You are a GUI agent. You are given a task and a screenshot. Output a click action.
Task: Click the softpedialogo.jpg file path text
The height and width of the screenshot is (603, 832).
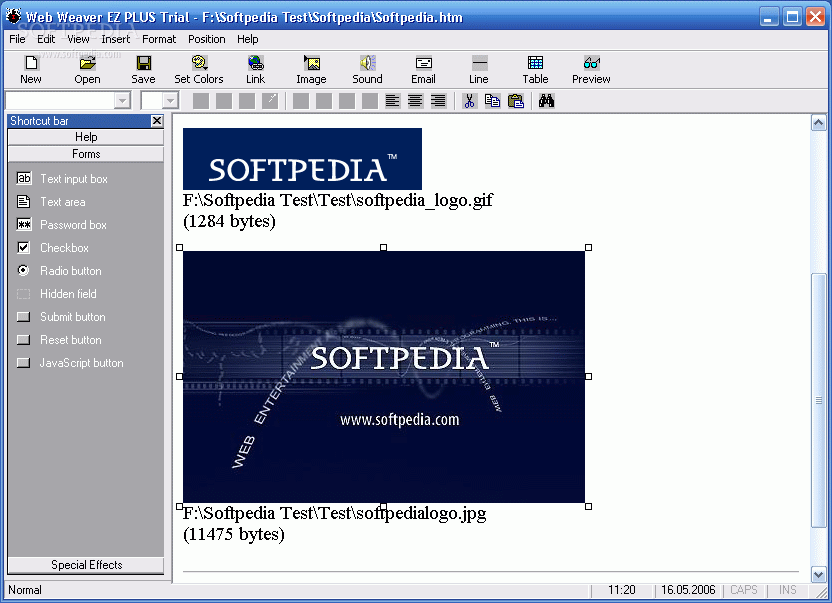(334, 513)
